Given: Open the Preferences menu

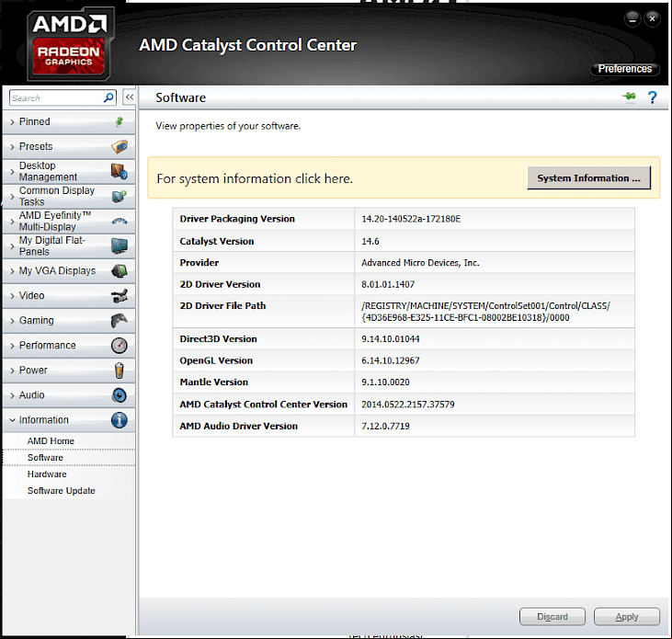Looking at the screenshot, I should click(x=625, y=69).
